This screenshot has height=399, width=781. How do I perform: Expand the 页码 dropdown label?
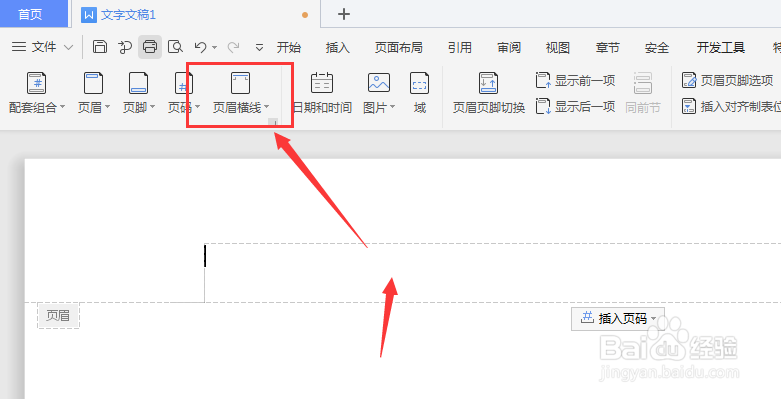pyautogui.click(x=184, y=107)
